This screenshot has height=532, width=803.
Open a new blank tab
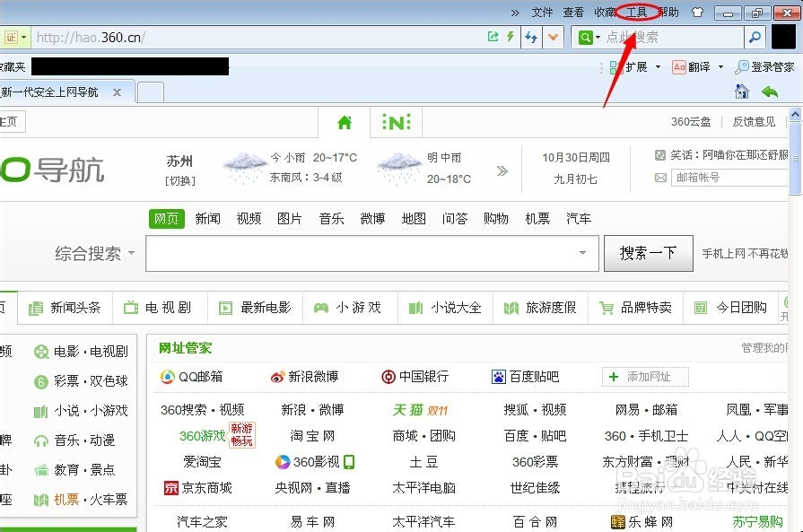pos(151,92)
